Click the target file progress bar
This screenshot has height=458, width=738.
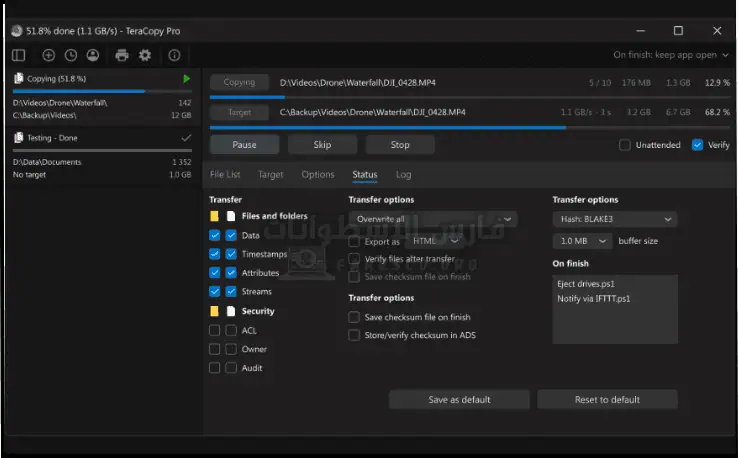tap(469, 127)
